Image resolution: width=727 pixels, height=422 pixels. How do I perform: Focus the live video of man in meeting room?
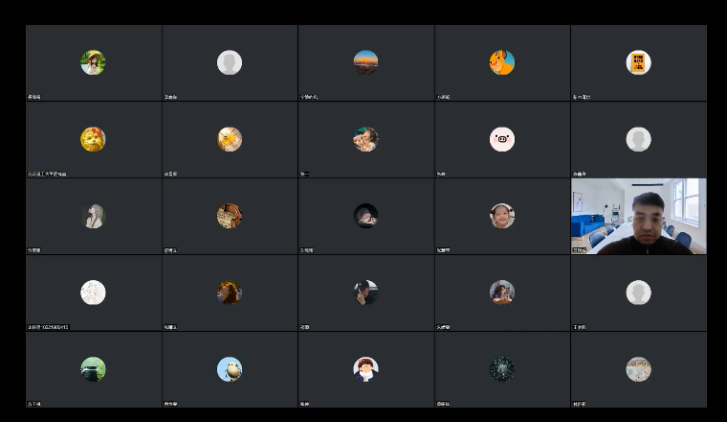(x=639, y=216)
